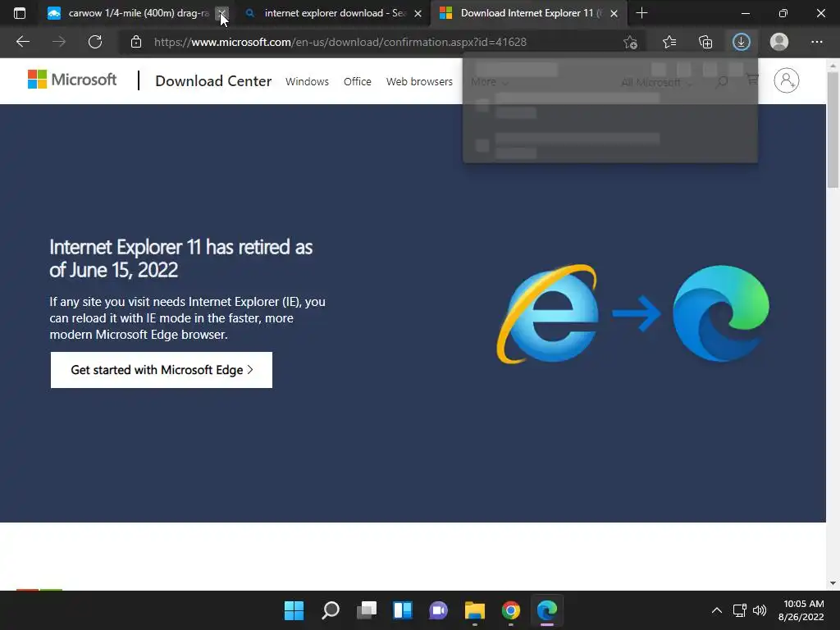Screen dimensions: 840x630
Task: Click the page vertical scrollbar thumb
Action: tap(833, 129)
